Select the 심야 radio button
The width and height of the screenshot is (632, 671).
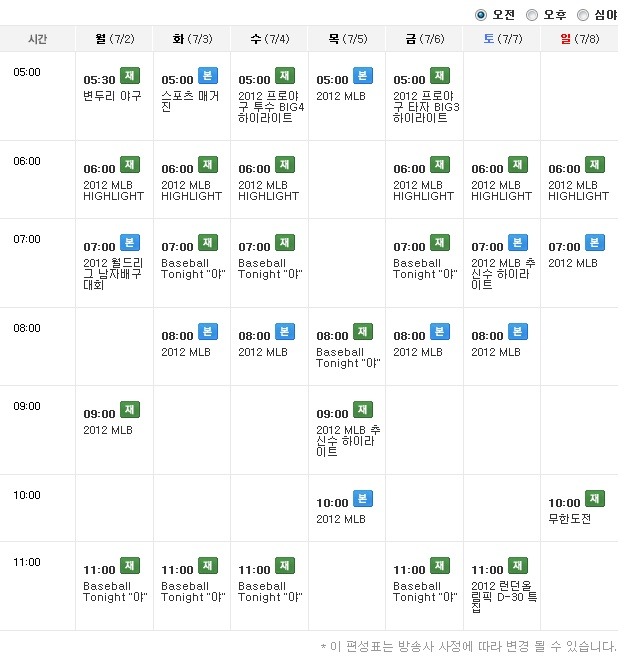pyautogui.click(x=583, y=15)
